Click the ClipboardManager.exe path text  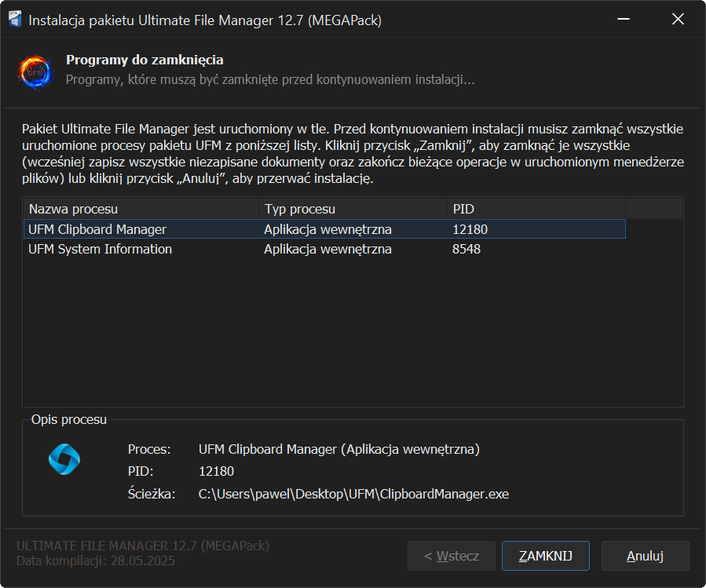click(x=354, y=494)
